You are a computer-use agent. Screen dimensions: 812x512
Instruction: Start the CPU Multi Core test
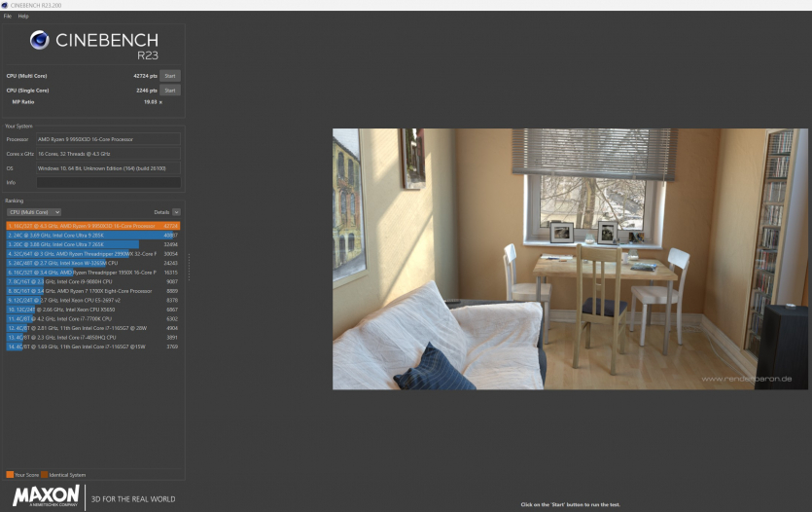tap(169, 75)
